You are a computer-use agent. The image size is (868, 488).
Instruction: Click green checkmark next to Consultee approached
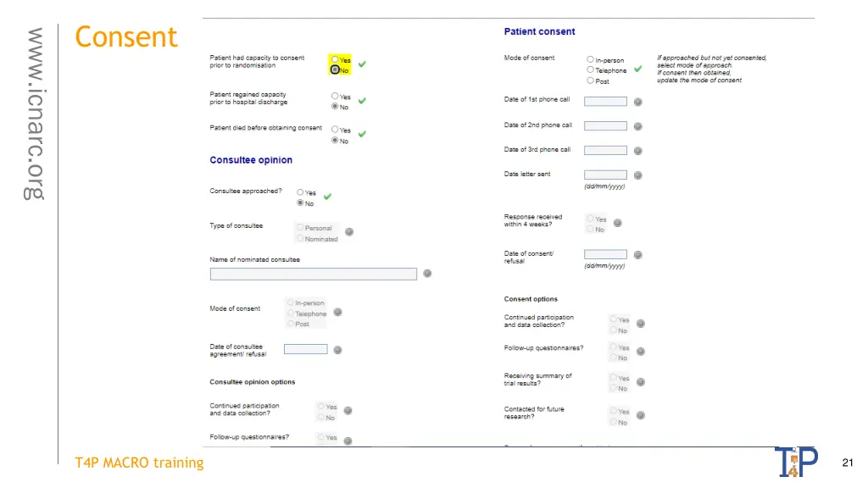coord(328,197)
